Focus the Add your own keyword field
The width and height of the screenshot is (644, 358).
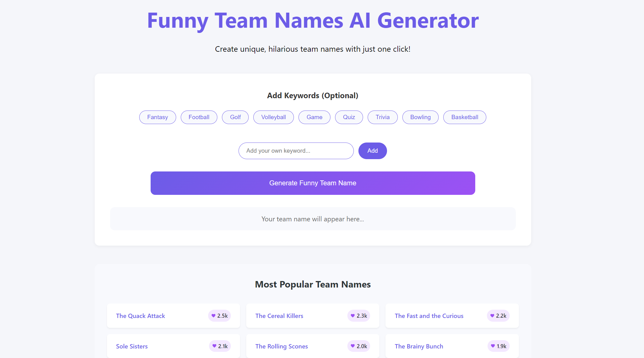[x=296, y=151]
